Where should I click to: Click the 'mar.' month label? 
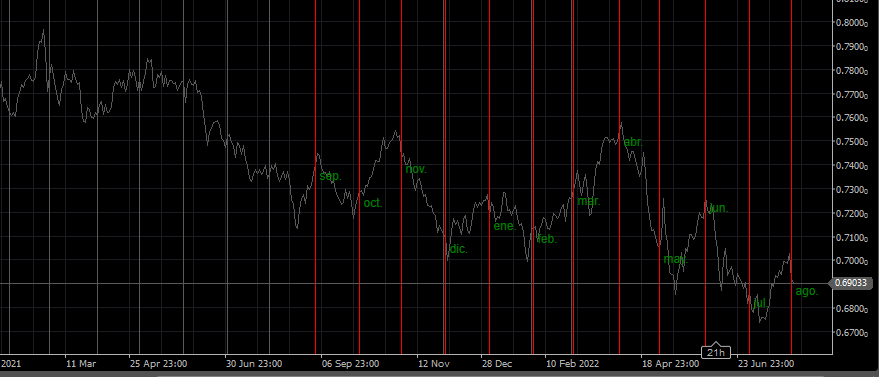[x=589, y=201]
